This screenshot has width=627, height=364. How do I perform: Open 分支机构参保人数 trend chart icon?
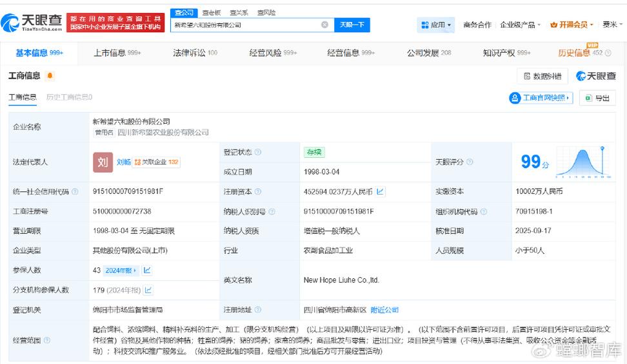148,290
